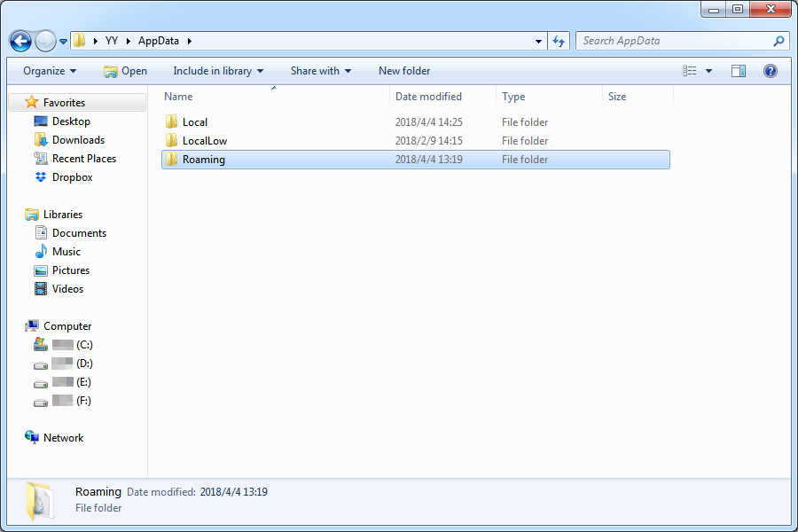Open the address bar history dropdown
This screenshot has height=532, width=798.
point(538,42)
